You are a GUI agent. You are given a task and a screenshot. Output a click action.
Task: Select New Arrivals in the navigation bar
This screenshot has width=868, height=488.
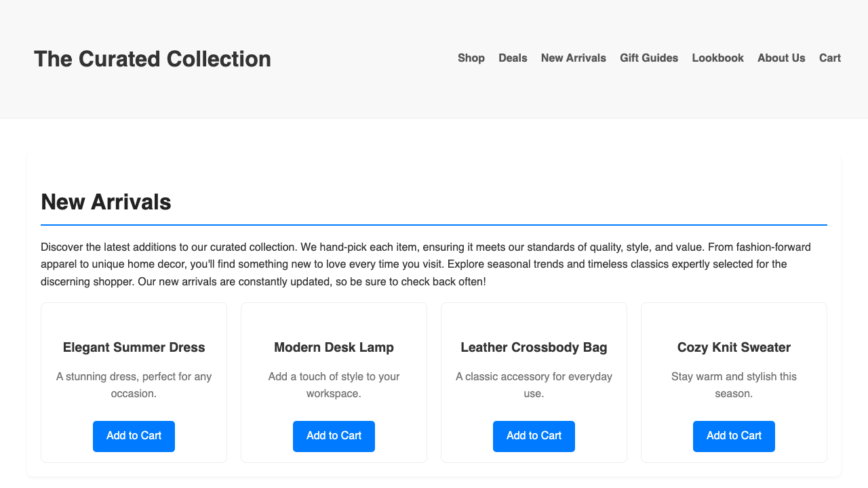pos(573,58)
